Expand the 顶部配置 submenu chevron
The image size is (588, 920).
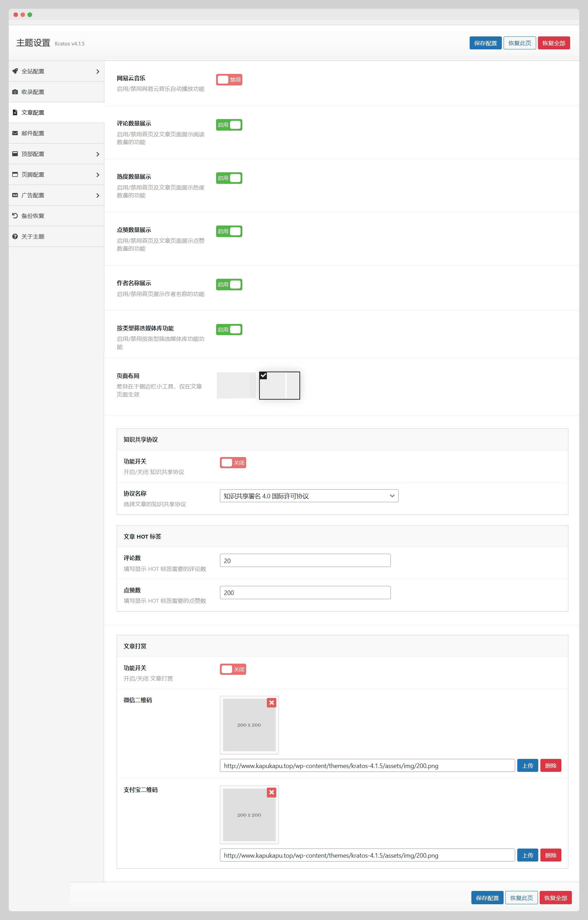pyautogui.click(x=98, y=154)
